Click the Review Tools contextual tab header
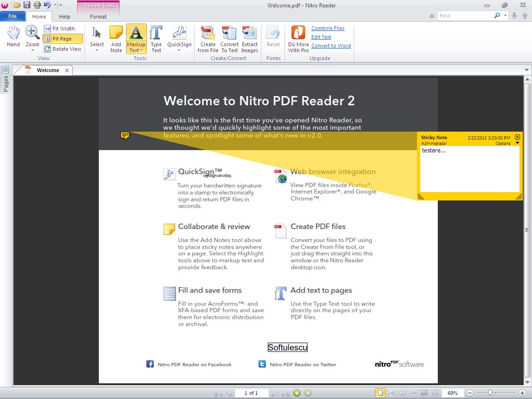The height and width of the screenshot is (399, 532). coord(98,6)
